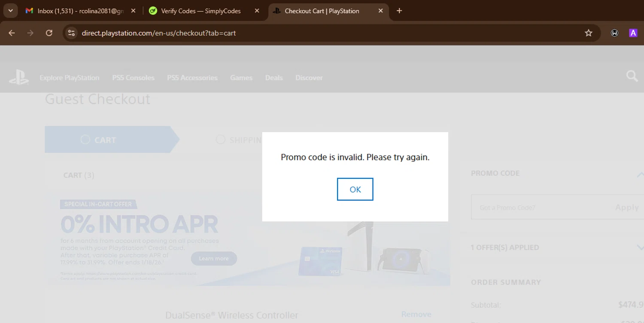The width and height of the screenshot is (644, 323).
Task: Click OK in the invalid promo dialog
Action: 355,189
